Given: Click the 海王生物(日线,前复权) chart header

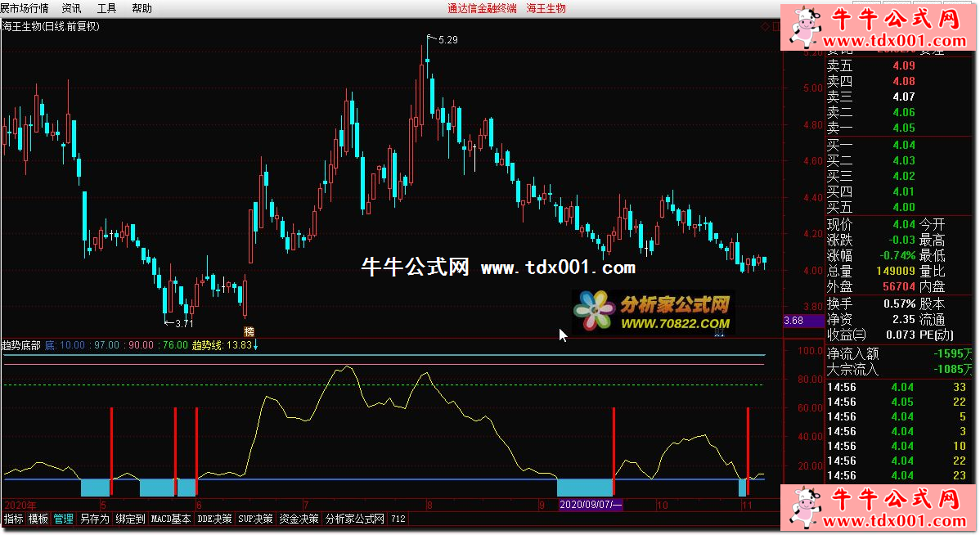Looking at the screenshot, I should point(51,26).
